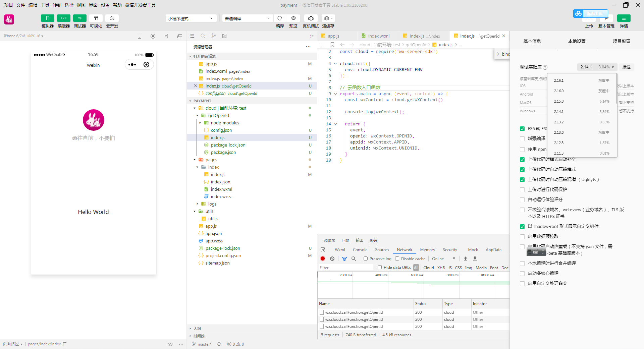Enable 自动运行体验评分 checkbox

[522, 200]
